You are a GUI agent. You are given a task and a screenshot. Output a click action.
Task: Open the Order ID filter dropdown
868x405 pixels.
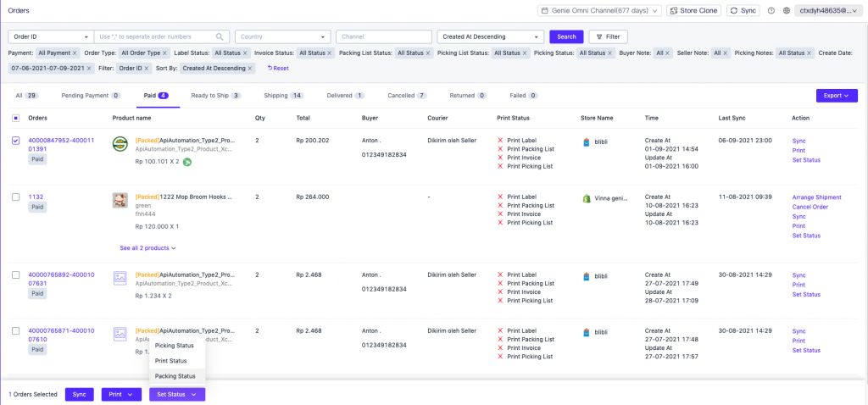[x=50, y=37]
